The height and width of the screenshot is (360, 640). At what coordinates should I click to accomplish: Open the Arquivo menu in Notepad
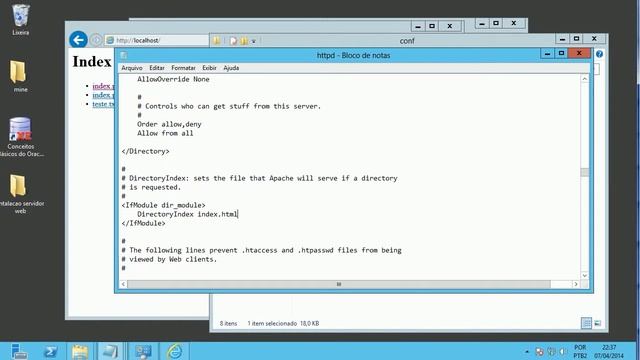coord(132,68)
